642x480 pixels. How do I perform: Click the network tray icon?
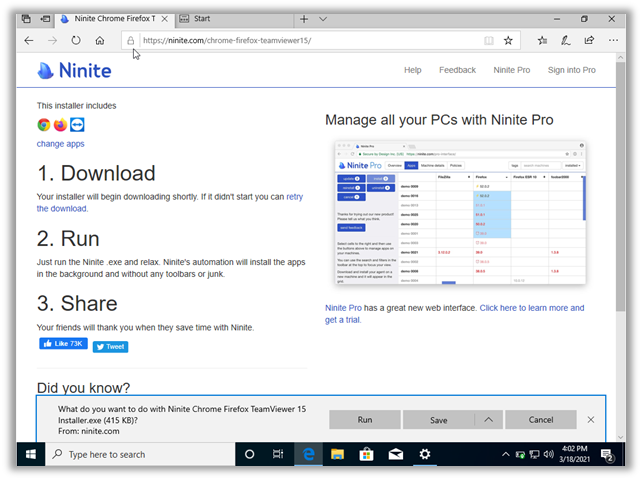[x=534, y=454]
